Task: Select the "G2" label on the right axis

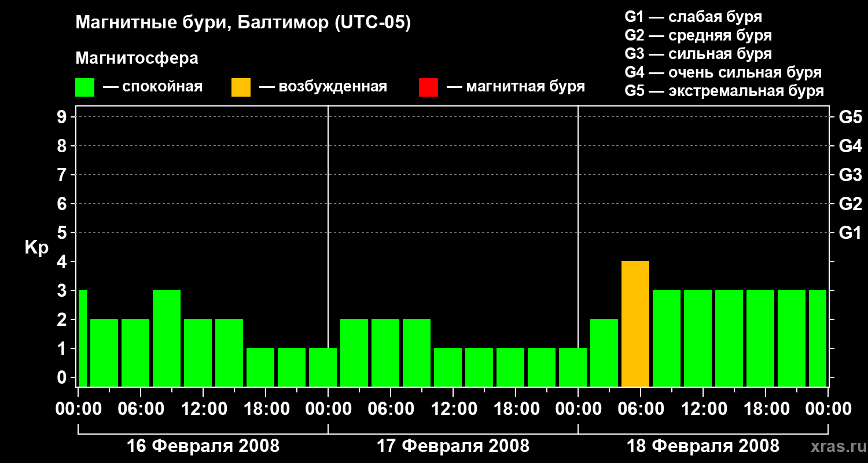Action: [850, 204]
